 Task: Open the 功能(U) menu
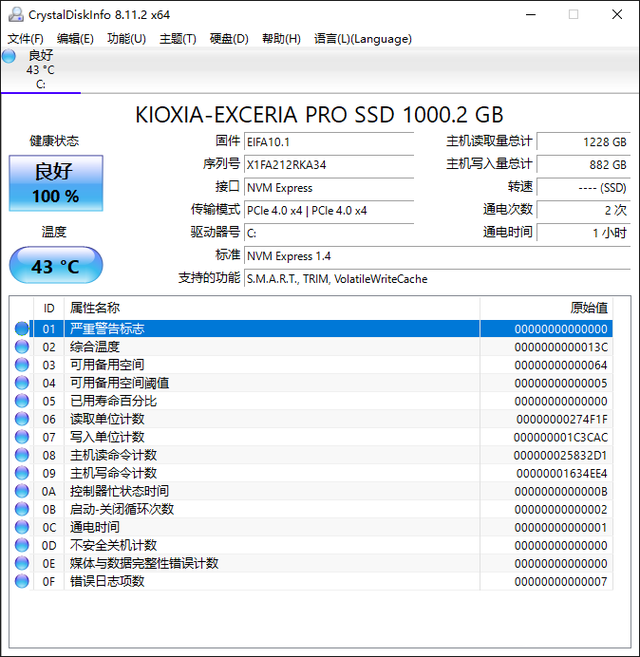(x=127, y=39)
